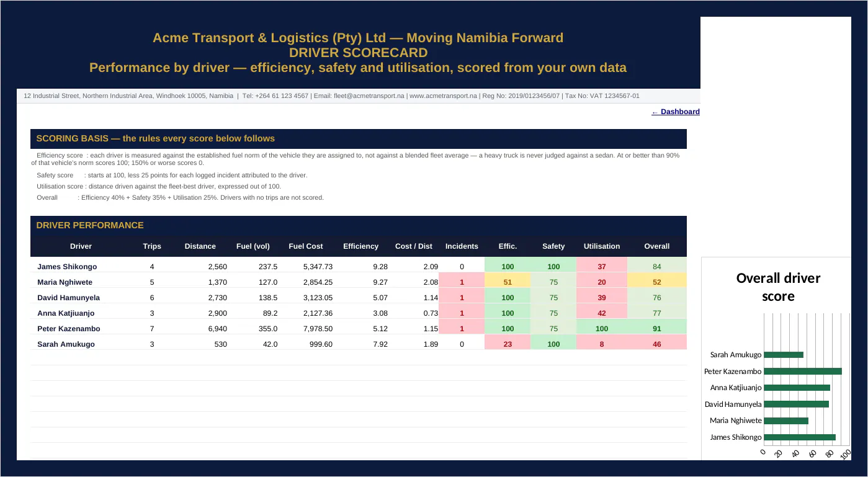Select fuel cost cell 7,978.50

(318, 329)
